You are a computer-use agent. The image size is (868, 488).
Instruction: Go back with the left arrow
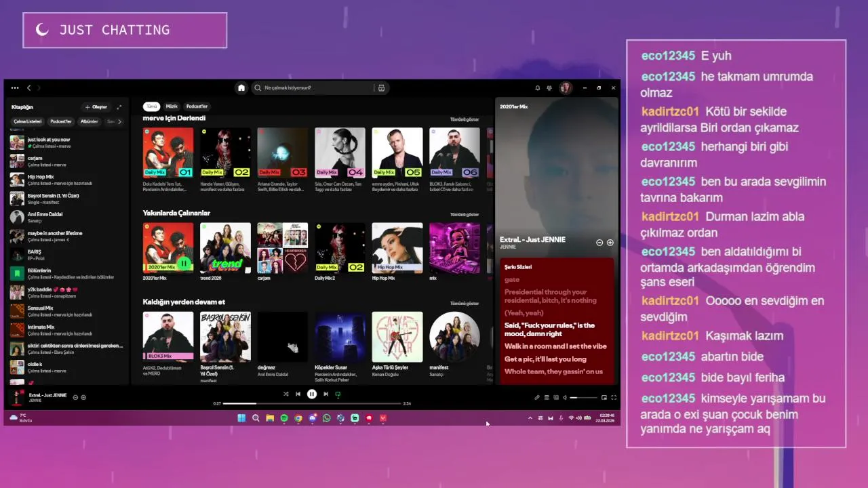click(28, 88)
